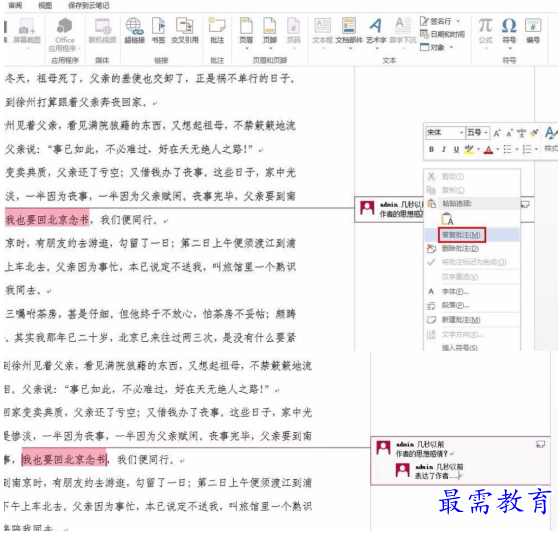Insert 编号 number

click(x=533, y=31)
